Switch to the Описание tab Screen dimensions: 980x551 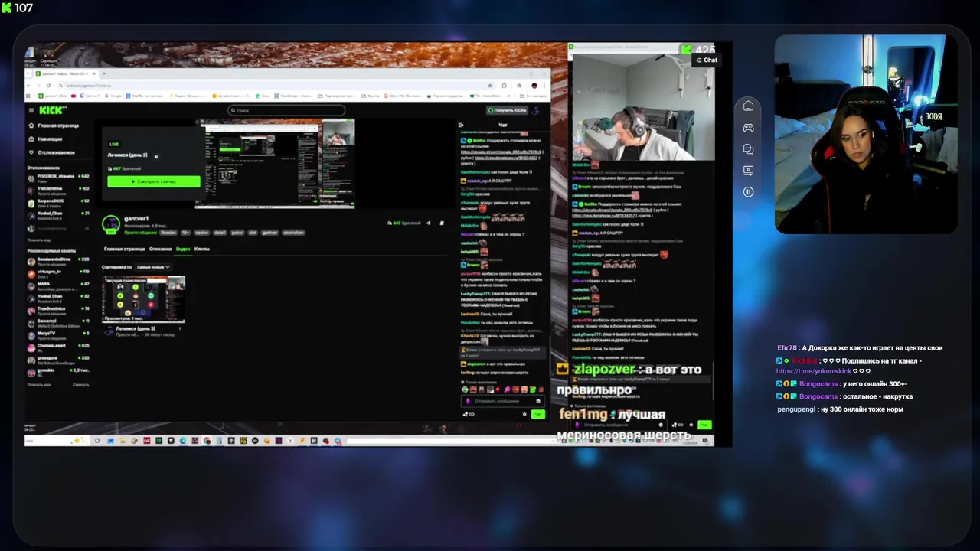(160, 249)
